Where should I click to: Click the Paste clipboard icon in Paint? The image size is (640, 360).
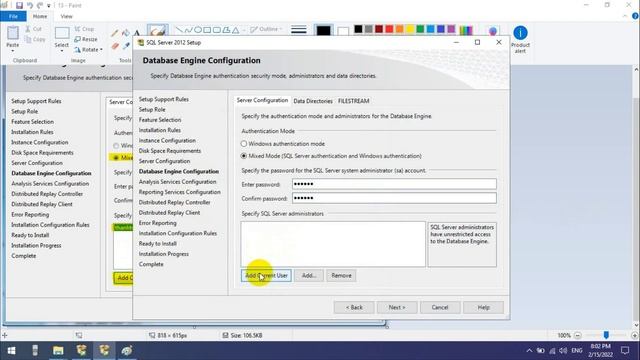pyautogui.click(x=13, y=33)
